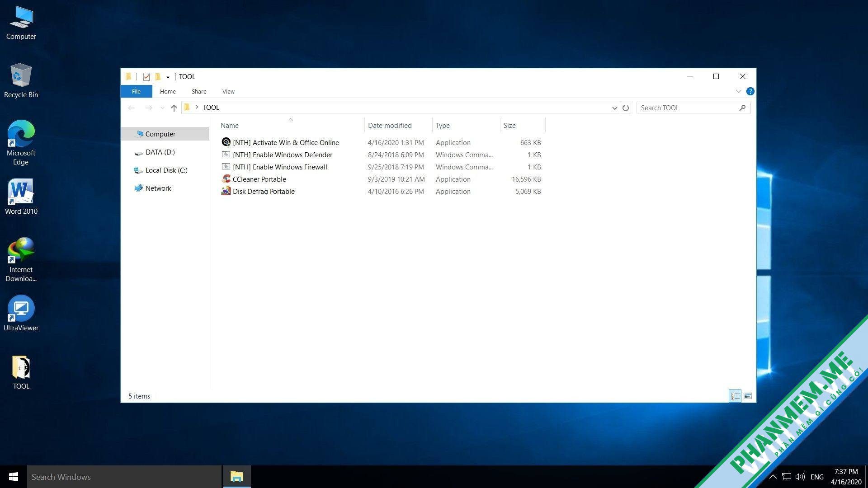Click the TOOL breadcrumb in address bar
This screenshot has height=488, width=868.
[211, 108]
